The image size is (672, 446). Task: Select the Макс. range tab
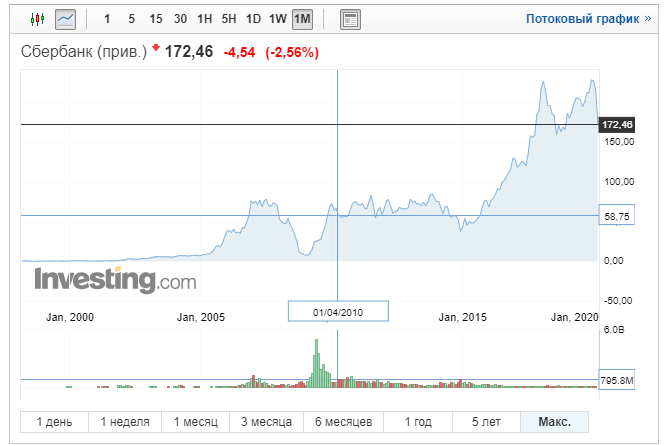coord(555,422)
